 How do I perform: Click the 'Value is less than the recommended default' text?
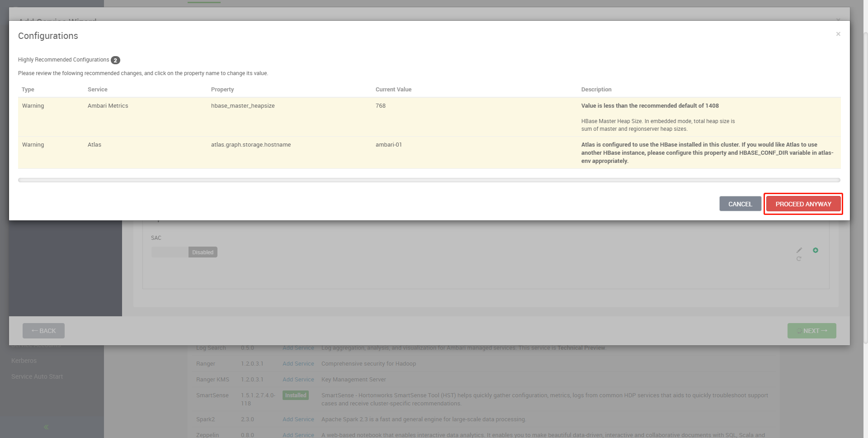tap(650, 106)
